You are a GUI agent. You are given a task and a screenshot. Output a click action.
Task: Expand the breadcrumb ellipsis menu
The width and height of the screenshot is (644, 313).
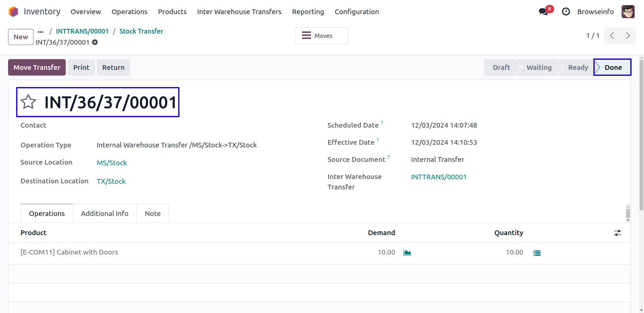[x=41, y=32]
